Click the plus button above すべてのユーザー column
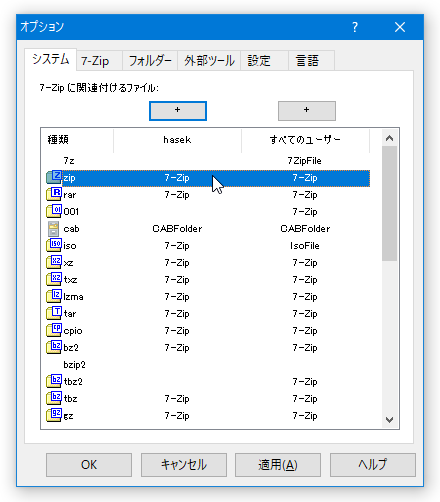 [307, 111]
